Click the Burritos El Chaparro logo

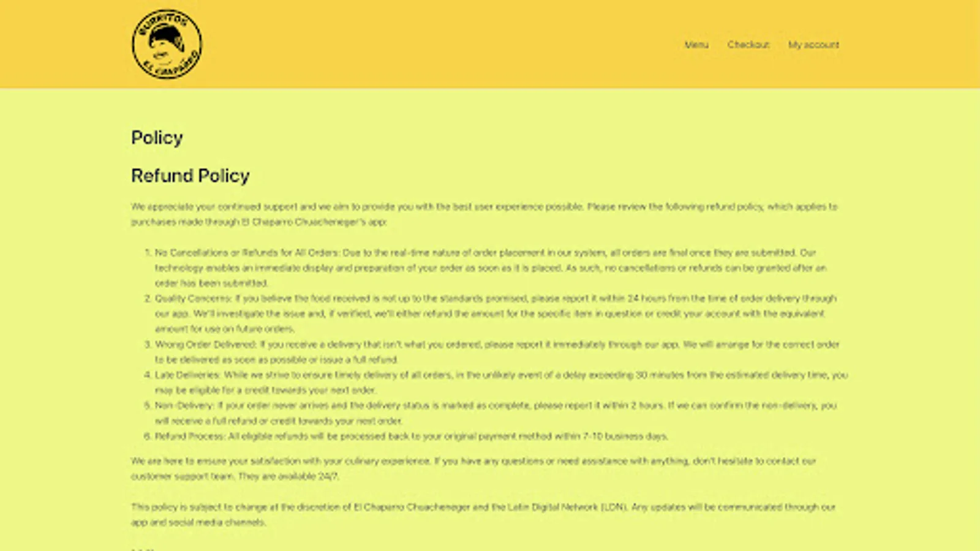click(167, 44)
